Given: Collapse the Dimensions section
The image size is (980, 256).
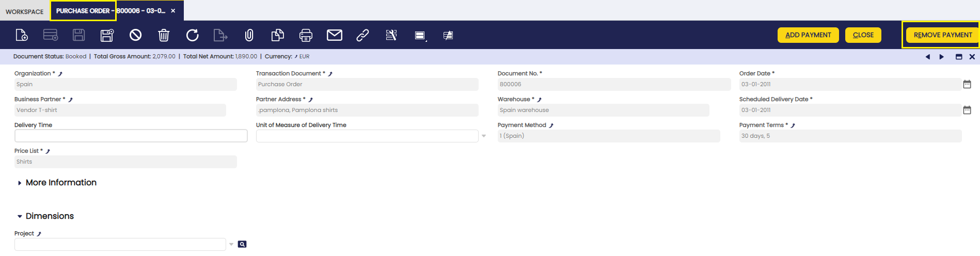Looking at the screenshot, I should [x=20, y=216].
